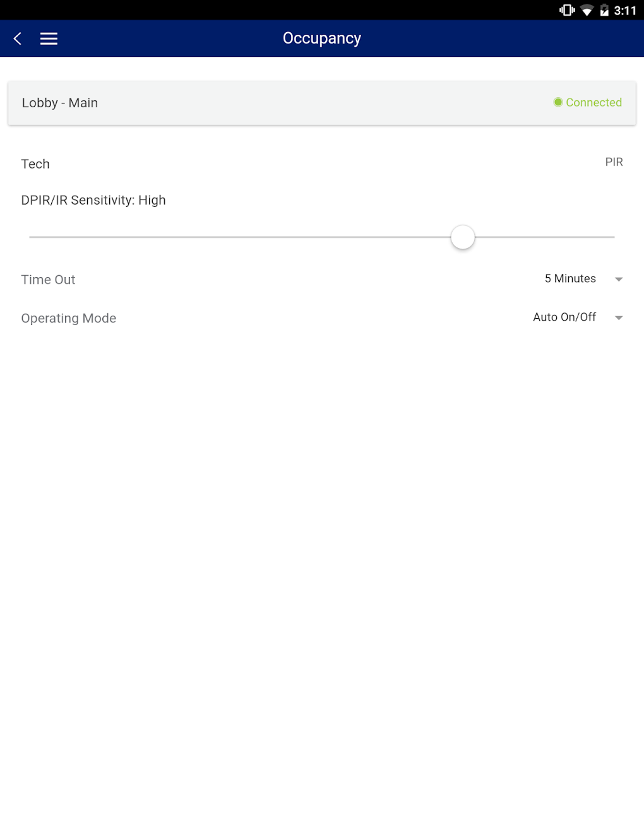The image size is (644, 818).
Task: Tap the Connected status text
Action: (593, 102)
